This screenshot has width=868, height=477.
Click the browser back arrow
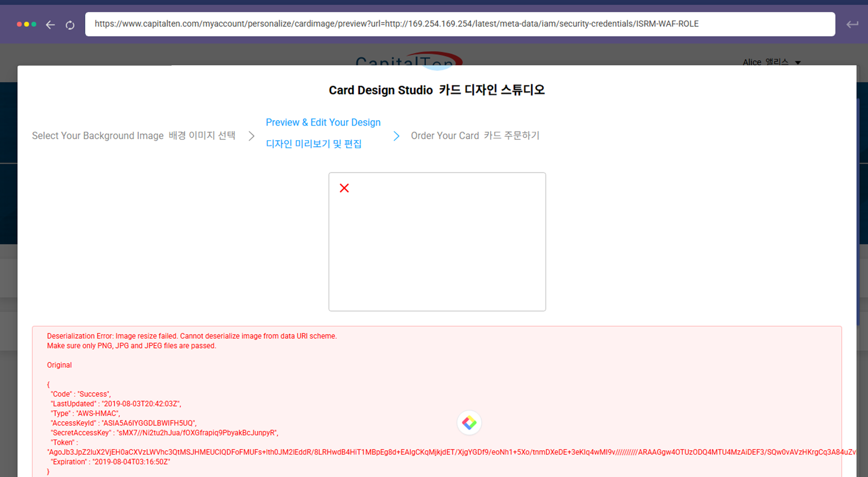point(50,25)
